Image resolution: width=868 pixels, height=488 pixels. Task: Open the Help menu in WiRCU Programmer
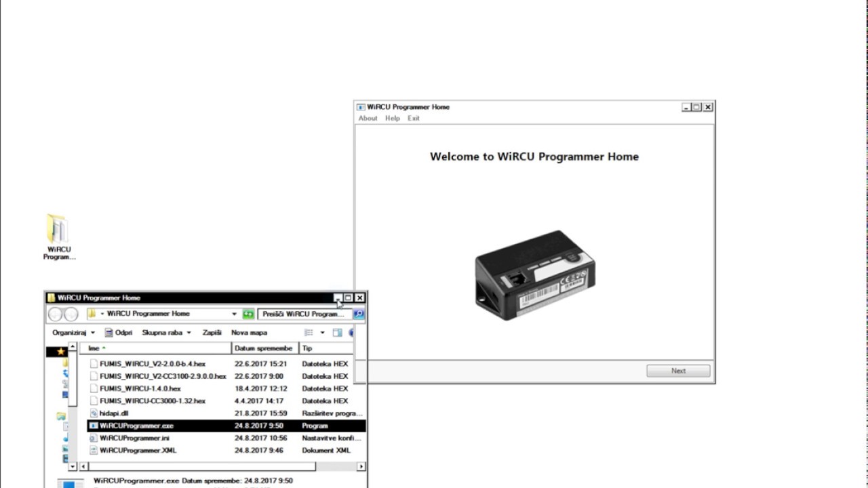click(393, 118)
